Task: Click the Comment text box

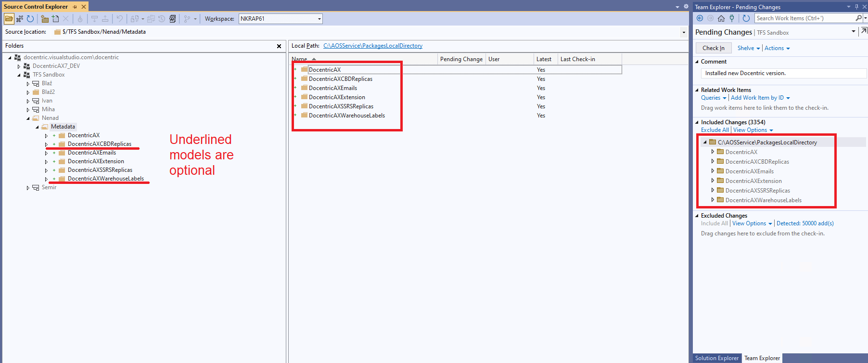Action: click(783, 73)
